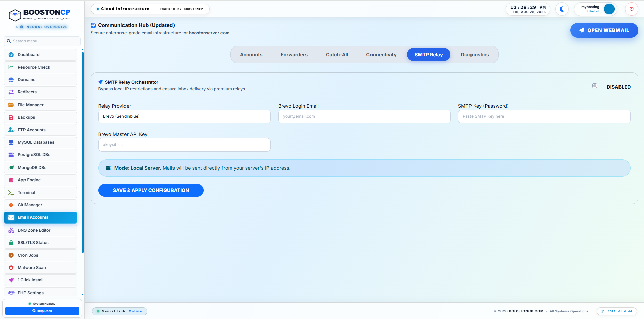Open the Catch-All tab
The image size is (644, 319).
(337, 55)
